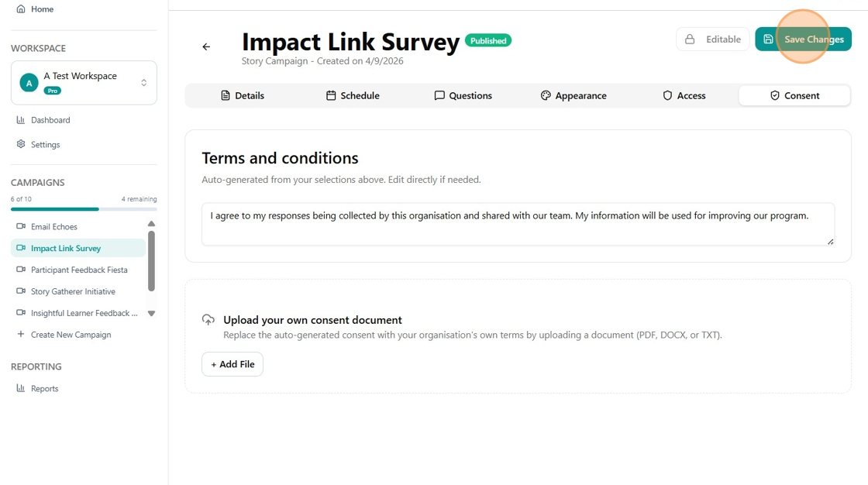Click the Reports chart icon
868x485 pixels.
pyautogui.click(x=21, y=388)
